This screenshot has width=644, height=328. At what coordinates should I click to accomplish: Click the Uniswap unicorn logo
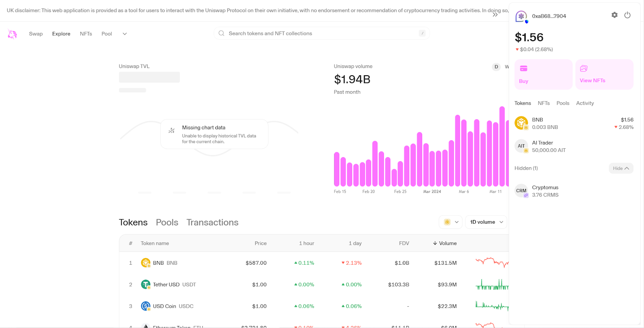pos(12,34)
